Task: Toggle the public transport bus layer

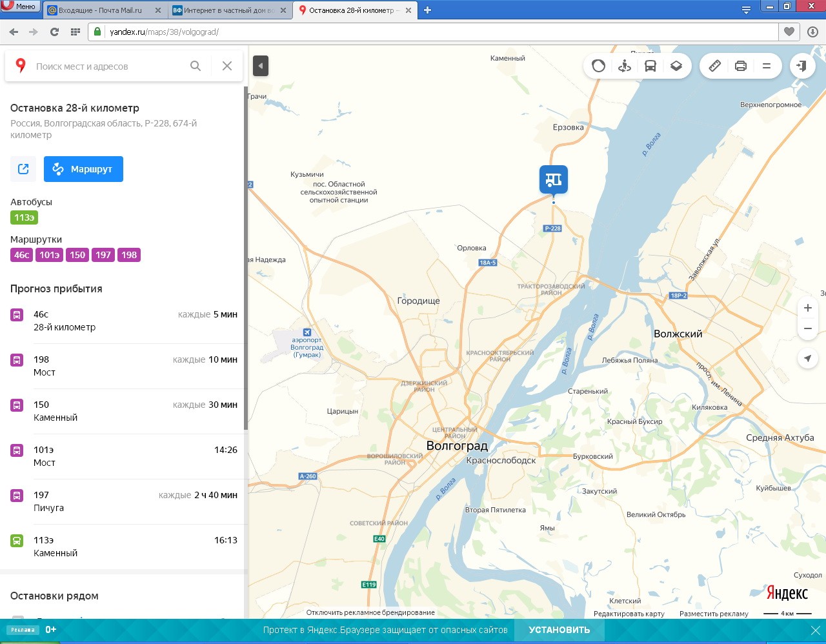Action: [x=650, y=66]
